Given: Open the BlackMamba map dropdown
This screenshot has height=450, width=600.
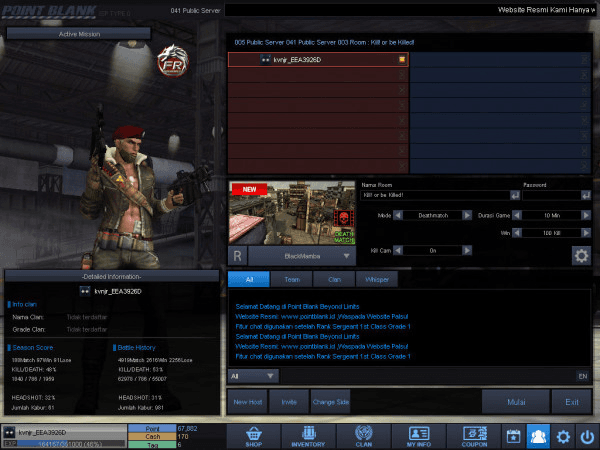Looking at the screenshot, I should click(302, 256).
